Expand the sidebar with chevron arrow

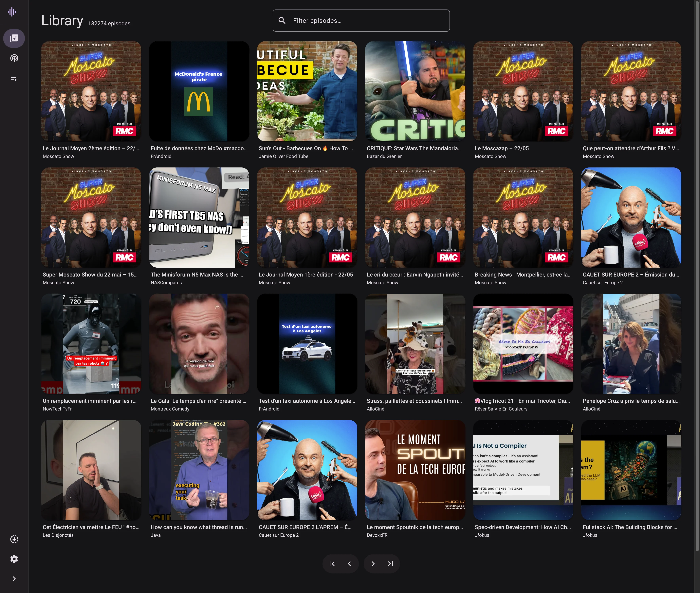point(14,579)
